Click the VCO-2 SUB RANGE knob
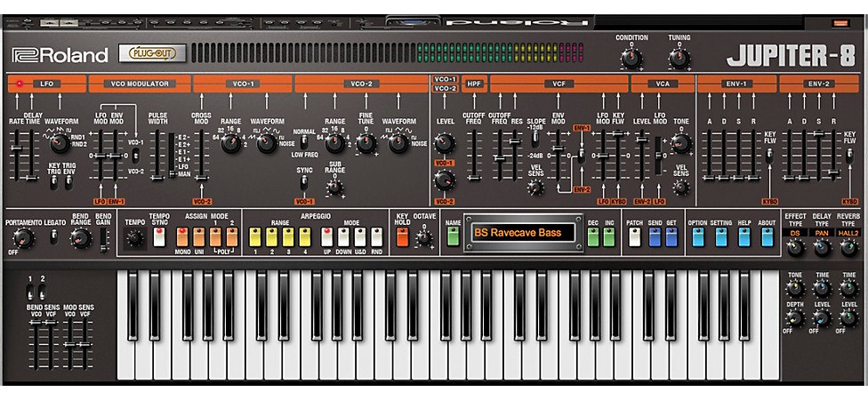The height and width of the screenshot is (400, 868). click(334, 188)
